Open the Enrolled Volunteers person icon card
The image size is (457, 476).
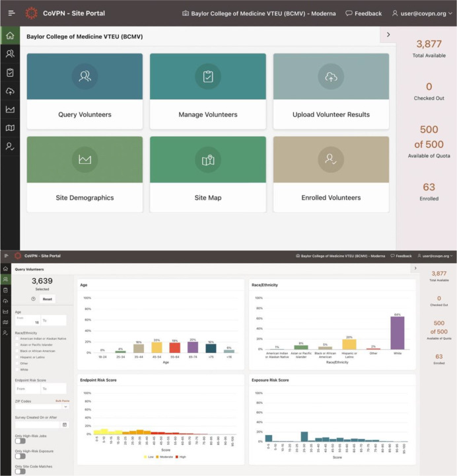[331, 159]
